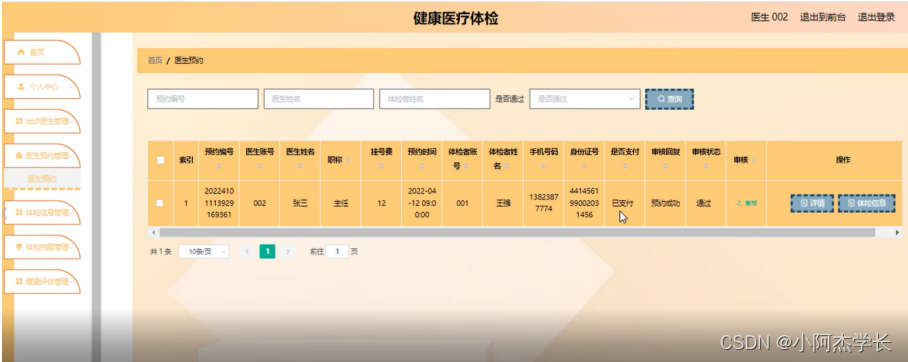The width and height of the screenshot is (908, 362).
Task: Click the 前往 page number input
Action: [x=337, y=252]
